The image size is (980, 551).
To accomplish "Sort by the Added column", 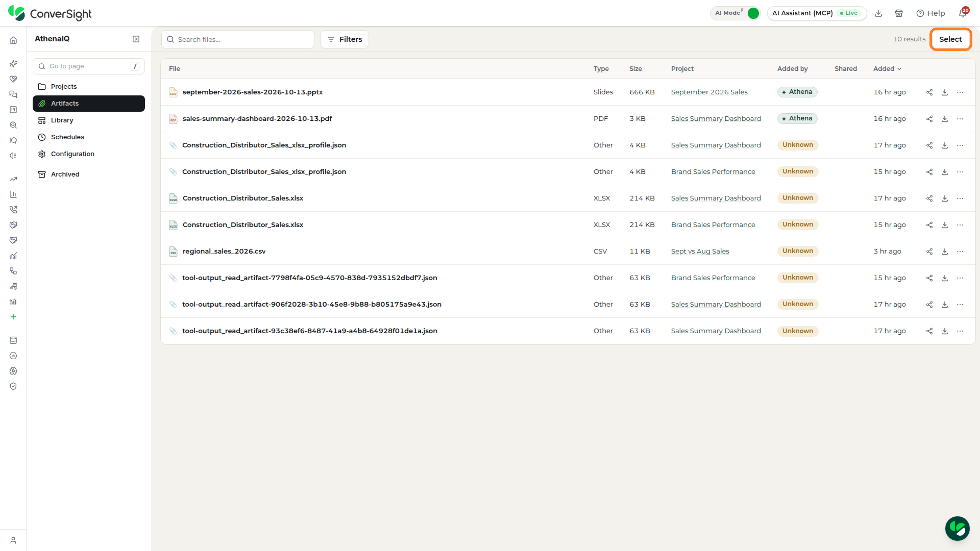I will [887, 69].
